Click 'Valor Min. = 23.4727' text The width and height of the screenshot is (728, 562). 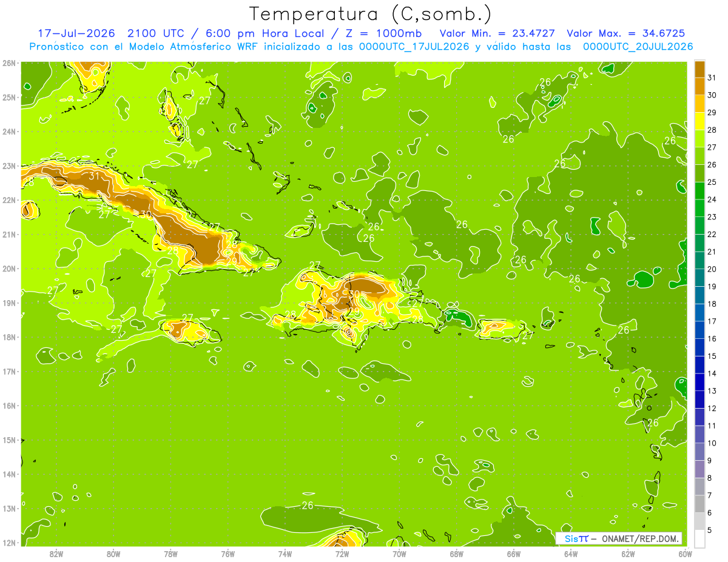point(497,33)
